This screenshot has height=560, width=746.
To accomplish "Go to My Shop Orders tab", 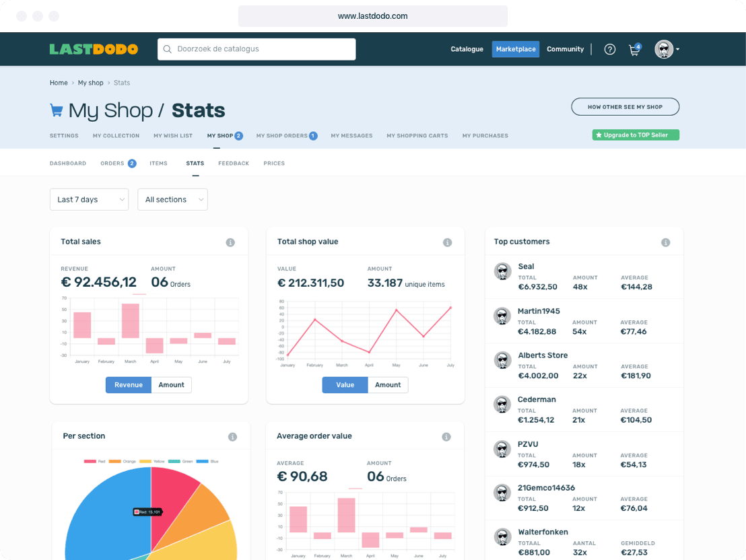I will 282,136.
